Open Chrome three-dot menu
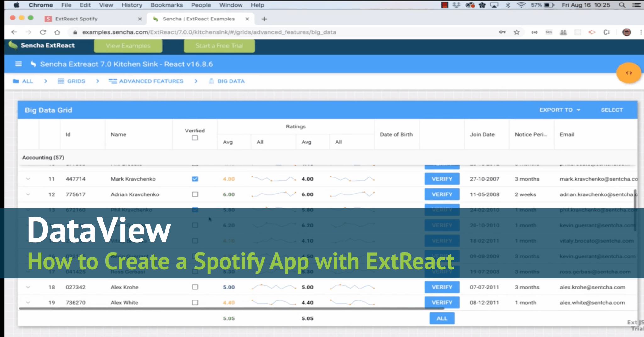The image size is (644, 337). click(641, 32)
